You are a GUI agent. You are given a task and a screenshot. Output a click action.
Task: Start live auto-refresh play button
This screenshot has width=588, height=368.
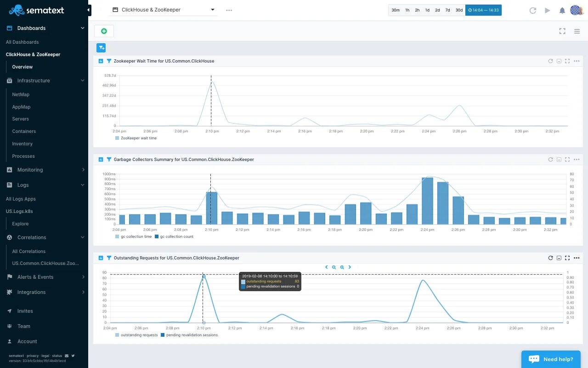(x=548, y=10)
